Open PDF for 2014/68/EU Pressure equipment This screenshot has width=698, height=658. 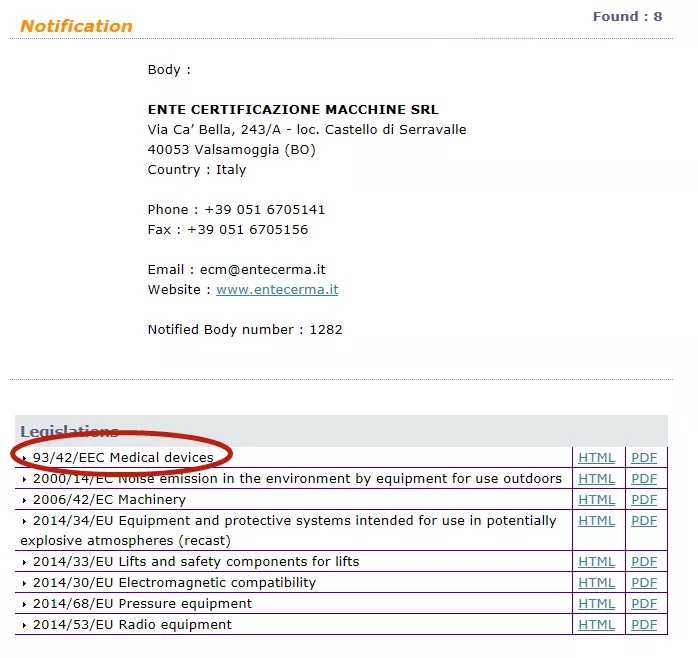click(644, 604)
